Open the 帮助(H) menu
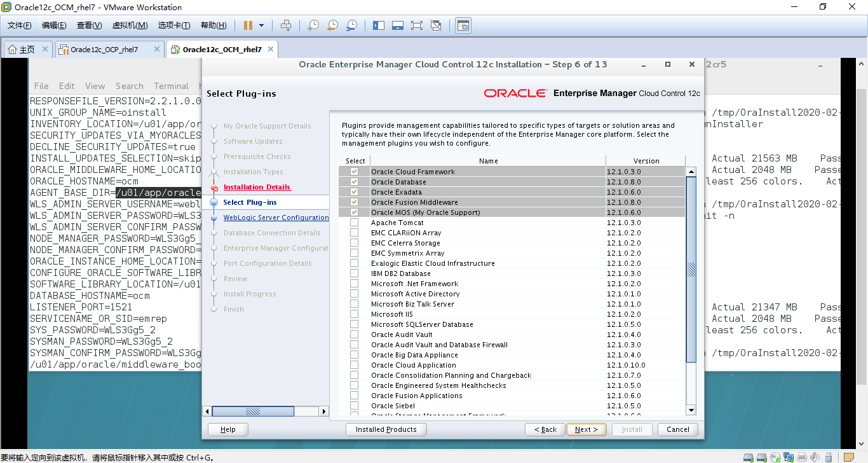Image resolution: width=868 pixels, height=463 pixels. point(214,25)
